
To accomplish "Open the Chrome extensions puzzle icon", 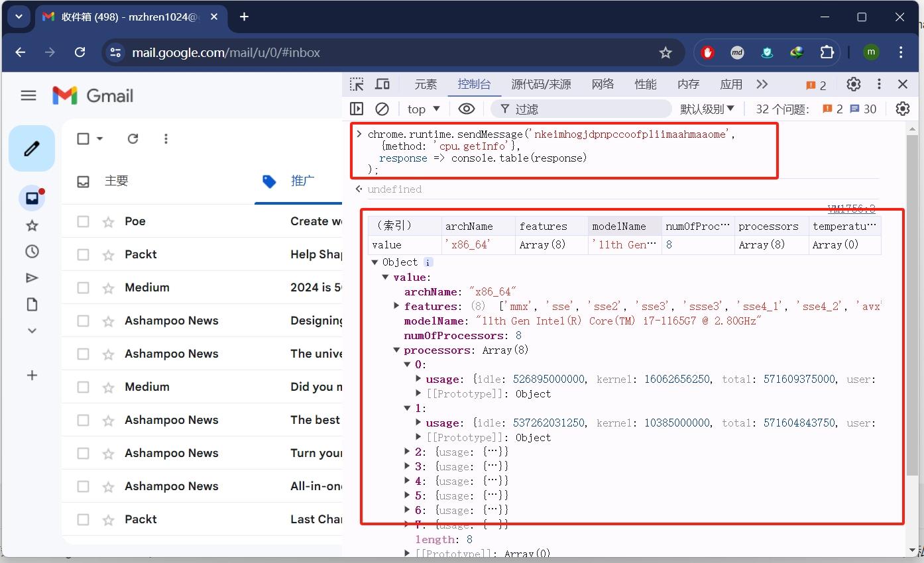I will coord(827,52).
